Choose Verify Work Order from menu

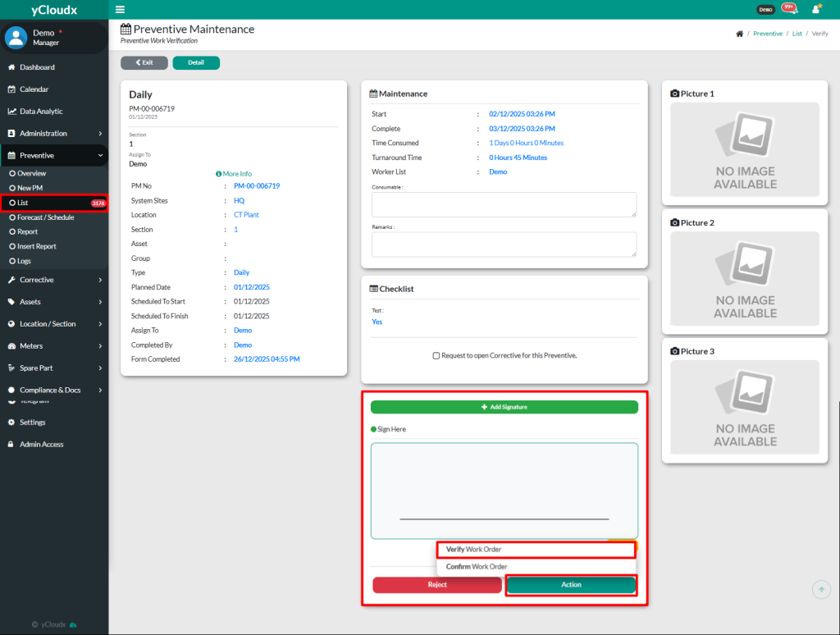pyautogui.click(x=535, y=550)
